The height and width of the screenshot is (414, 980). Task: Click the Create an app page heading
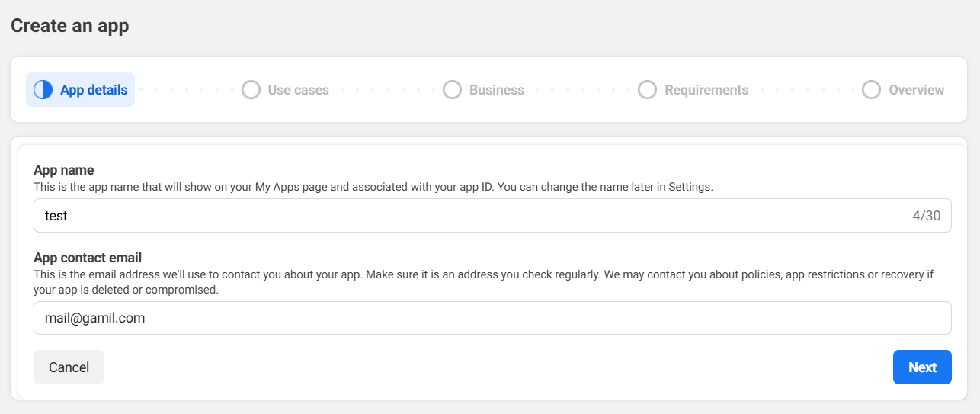pyautogui.click(x=70, y=26)
